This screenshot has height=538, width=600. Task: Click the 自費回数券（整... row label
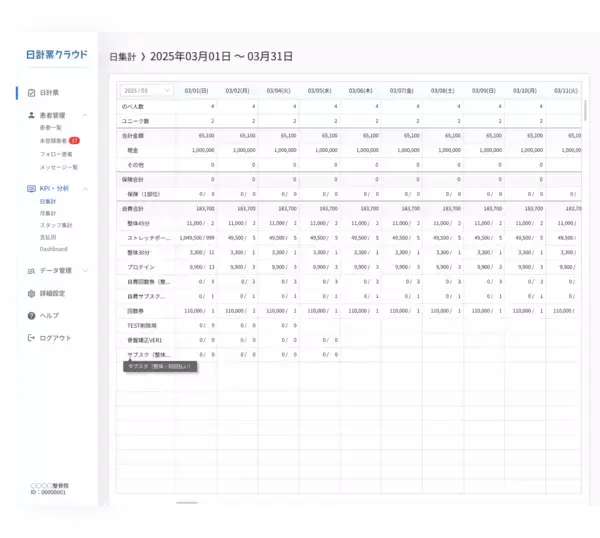click(x=148, y=282)
